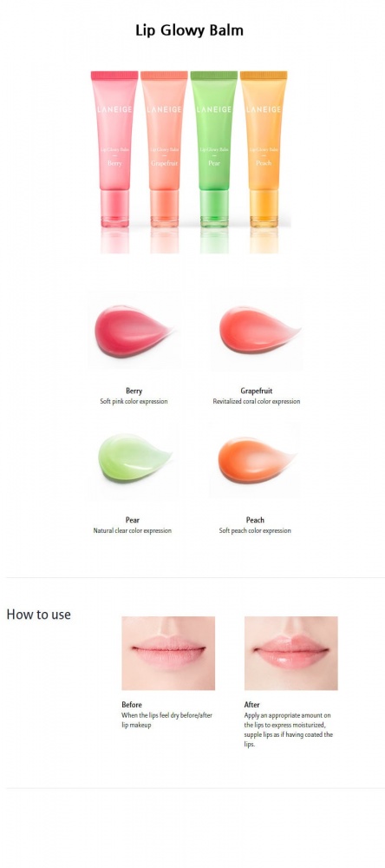Pick the Peach orange color swatch blob

coord(257,459)
